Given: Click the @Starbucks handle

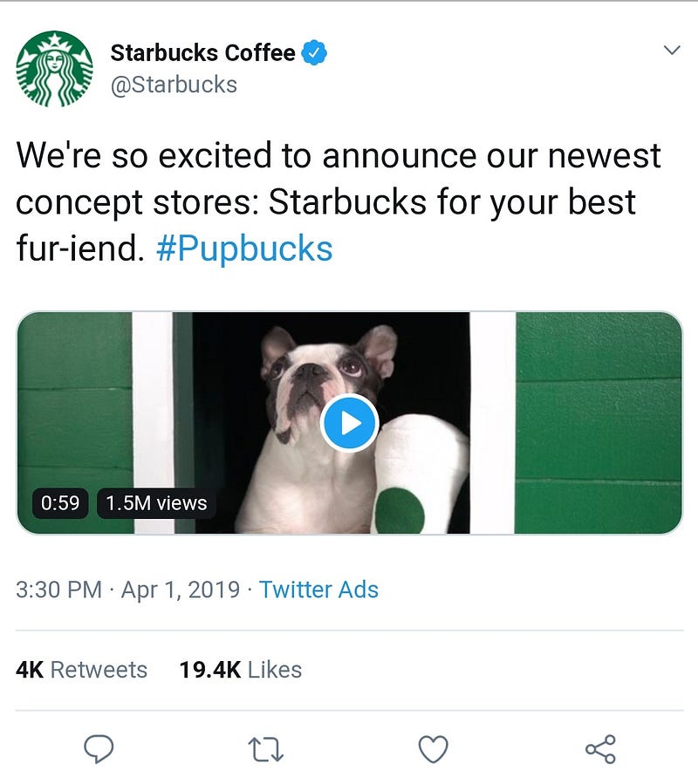Looking at the screenshot, I should tap(174, 85).
